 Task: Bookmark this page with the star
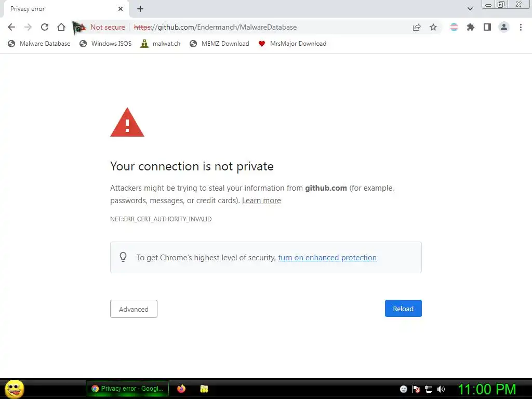coord(433,27)
